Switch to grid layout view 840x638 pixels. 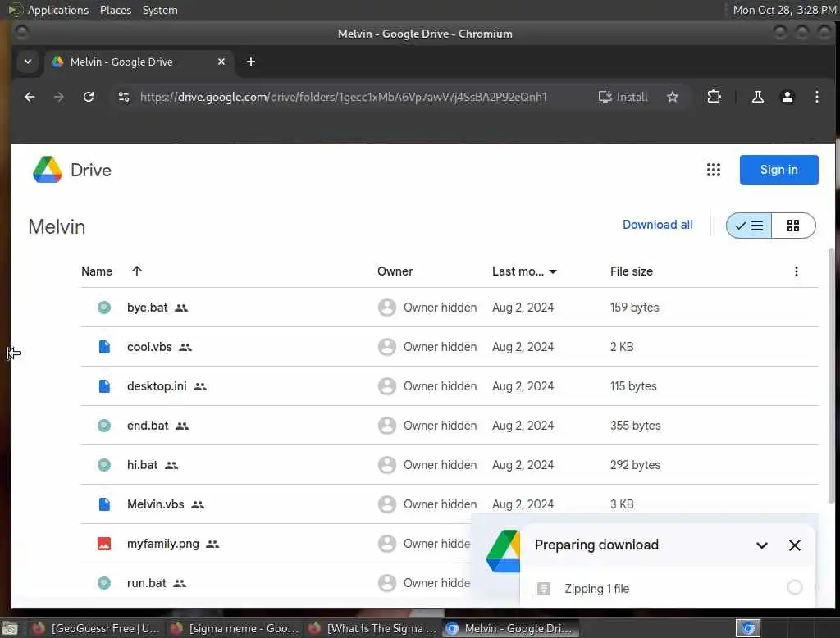tap(793, 226)
